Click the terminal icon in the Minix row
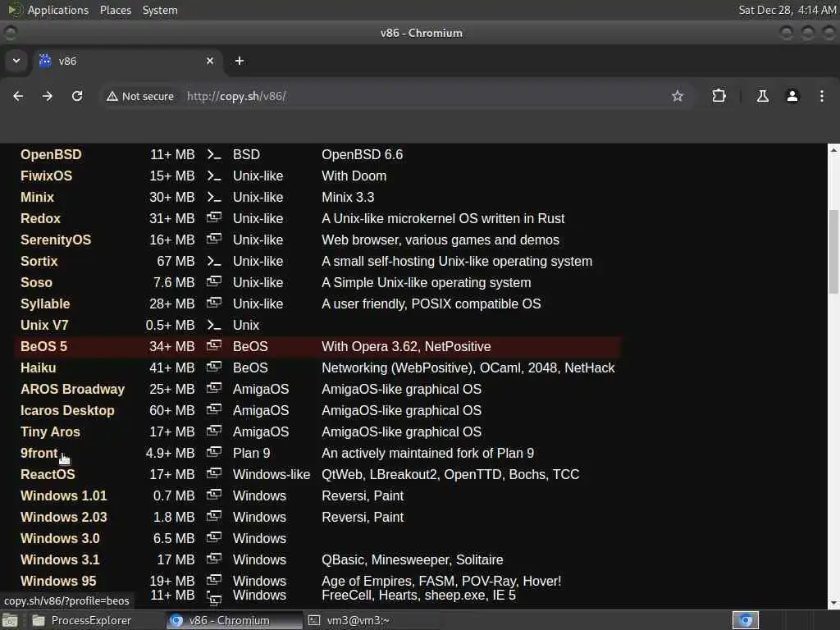This screenshot has width=840, height=630. pyautogui.click(x=214, y=198)
